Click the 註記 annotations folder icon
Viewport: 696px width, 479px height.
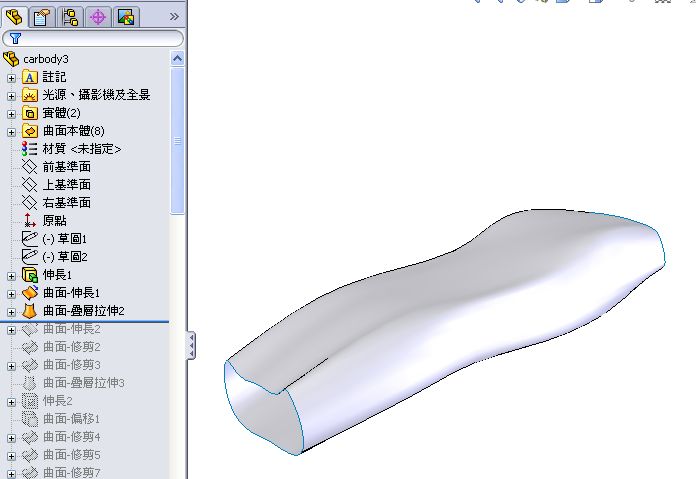[30, 77]
